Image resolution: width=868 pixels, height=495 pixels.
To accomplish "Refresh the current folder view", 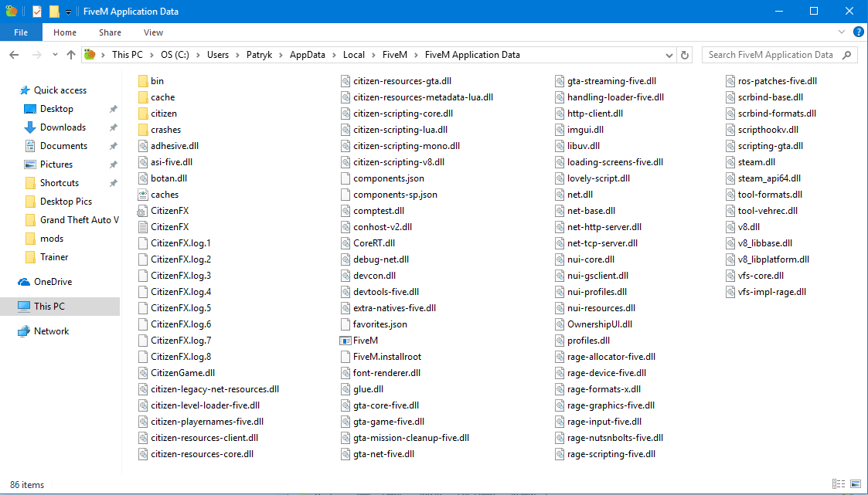I will 685,55.
